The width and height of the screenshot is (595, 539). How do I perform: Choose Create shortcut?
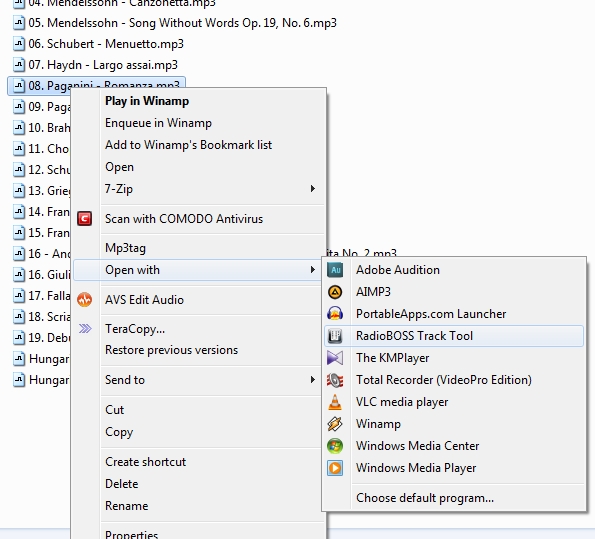[145, 462]
